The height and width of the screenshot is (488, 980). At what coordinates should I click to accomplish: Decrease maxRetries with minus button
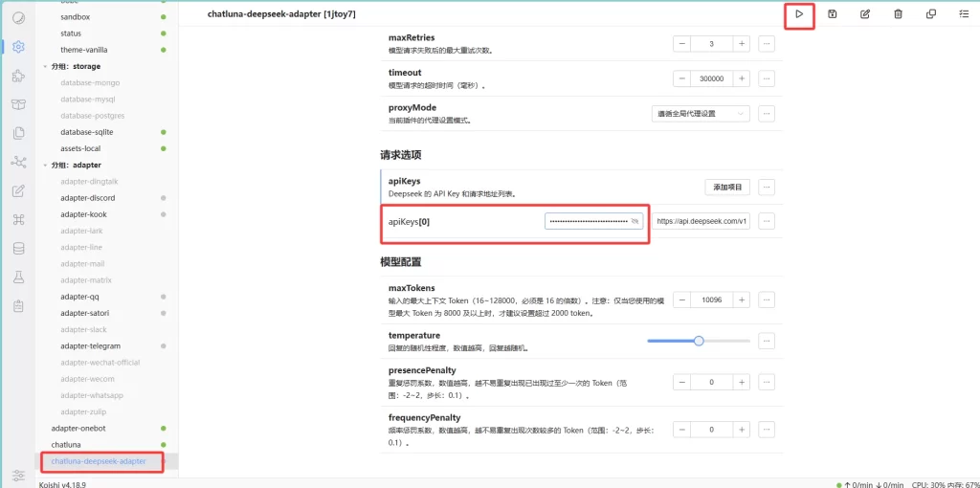pos(681,44)
